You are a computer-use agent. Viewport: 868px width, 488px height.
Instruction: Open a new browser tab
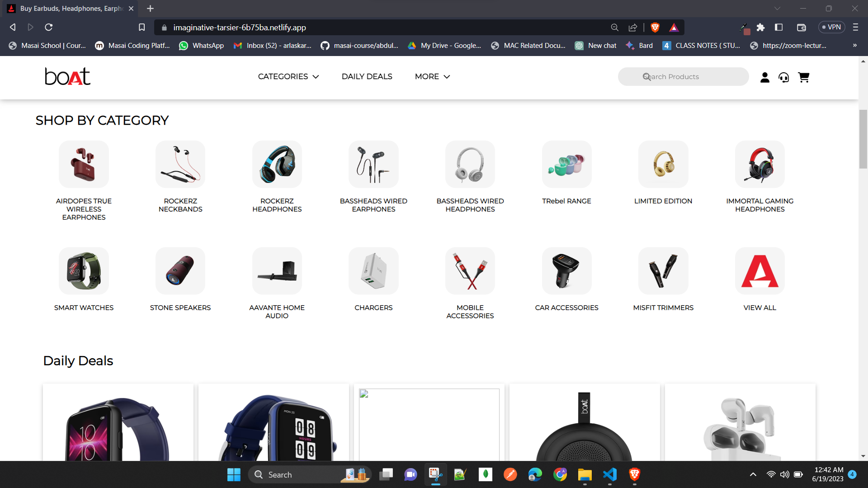[150, 9]
